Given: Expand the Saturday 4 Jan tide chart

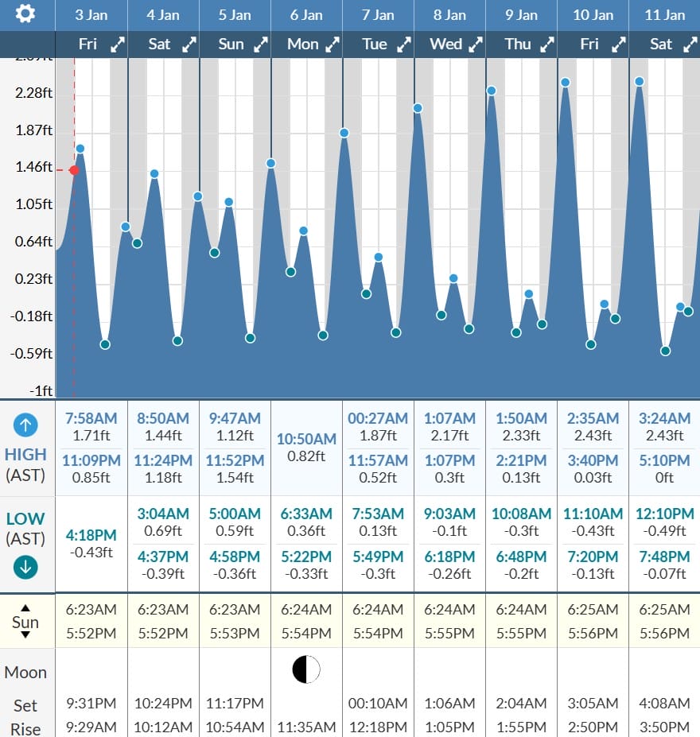Looking at the screenshot, I should point(189,45).
